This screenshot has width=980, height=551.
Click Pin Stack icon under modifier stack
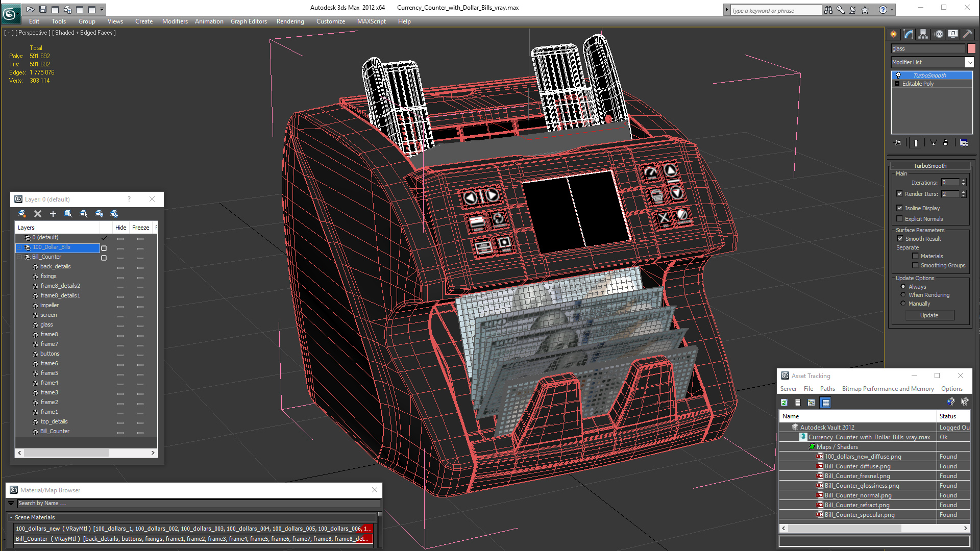[898, 143]
